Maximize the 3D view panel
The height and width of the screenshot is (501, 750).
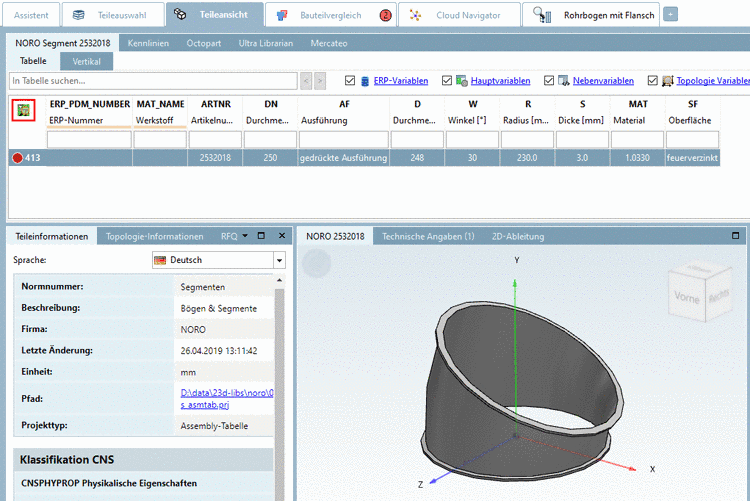[736, 235]
